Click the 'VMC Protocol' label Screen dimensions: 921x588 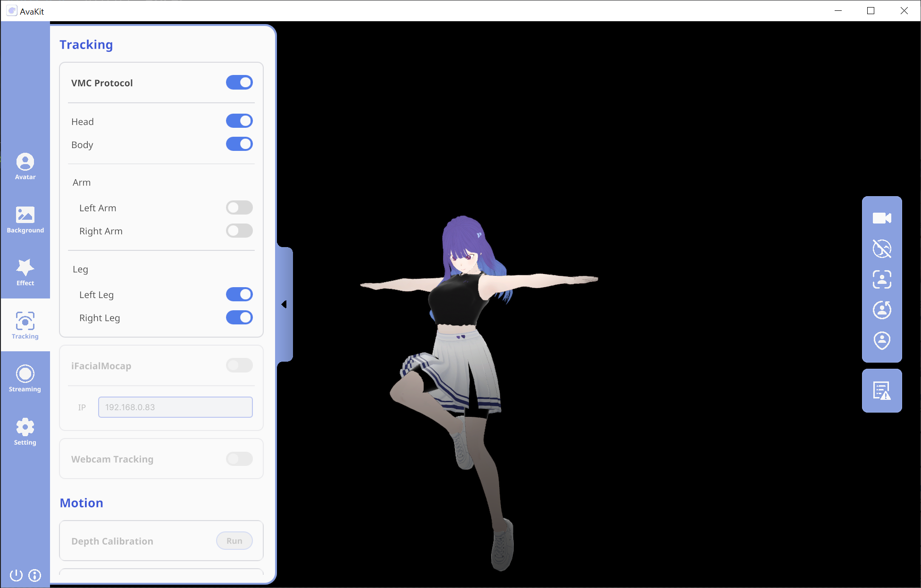point(102,83)
